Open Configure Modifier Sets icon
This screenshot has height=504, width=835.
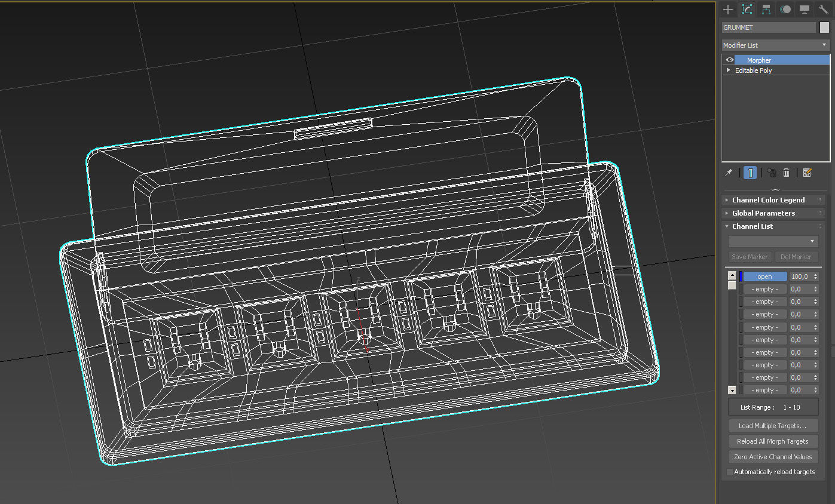pos(808,173)
